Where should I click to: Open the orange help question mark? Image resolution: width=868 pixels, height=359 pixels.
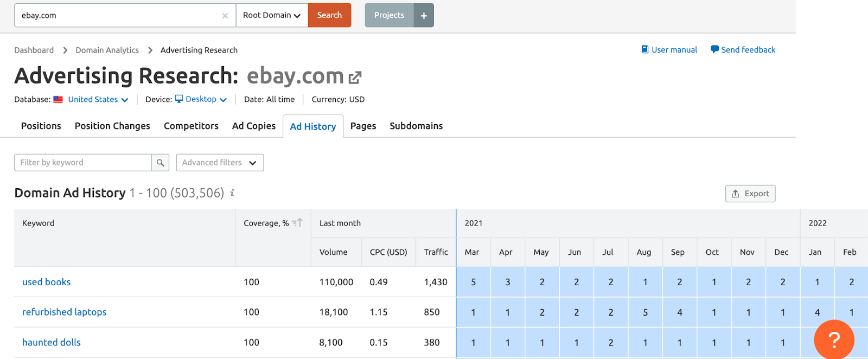[x=834, y=340]
